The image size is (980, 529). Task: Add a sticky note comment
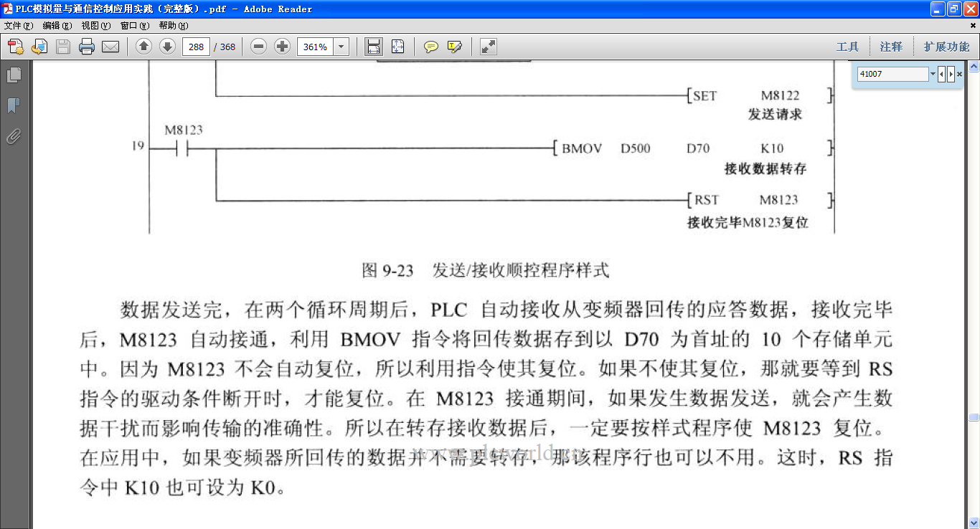click(430, 47)
